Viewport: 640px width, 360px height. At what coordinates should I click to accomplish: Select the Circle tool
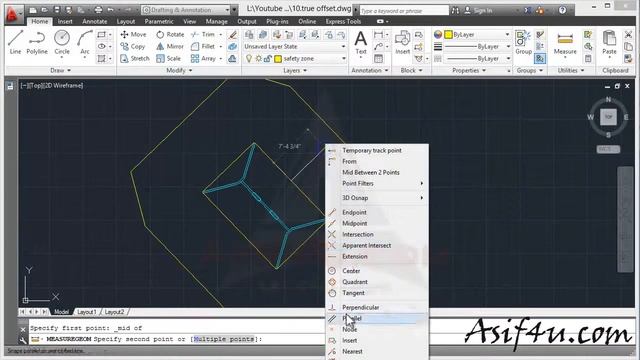tap(62, 42)
